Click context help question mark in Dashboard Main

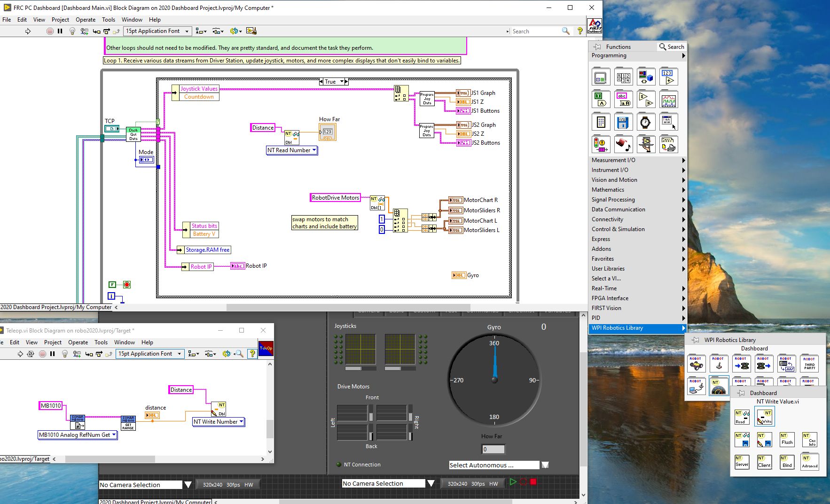click(x=580, y=31)
